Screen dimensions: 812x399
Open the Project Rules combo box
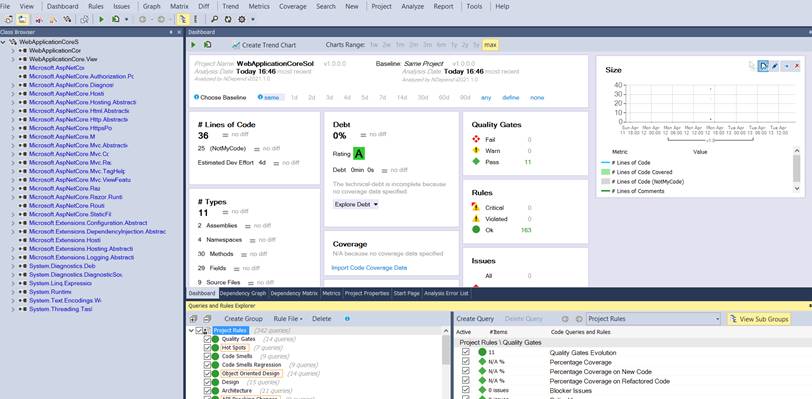pyautogui.click(x=654, y=319)
